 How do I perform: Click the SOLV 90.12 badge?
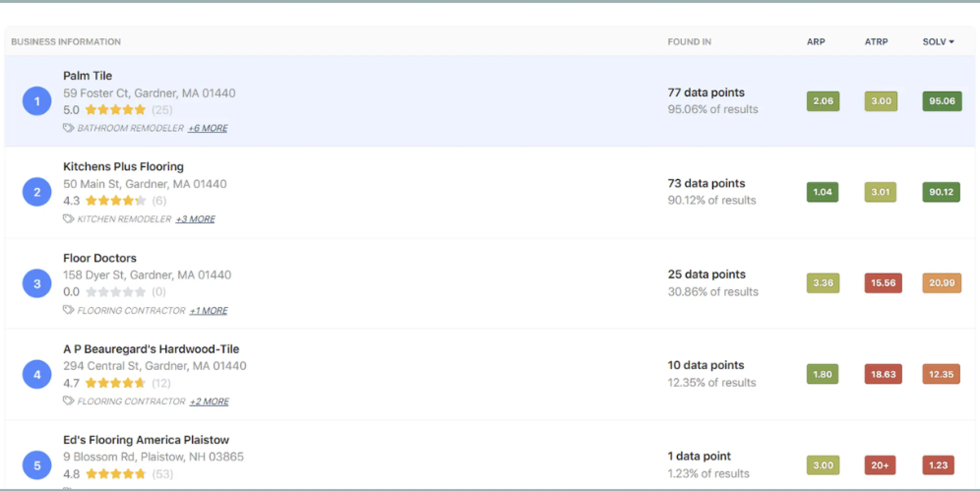[x=941, y=192]
